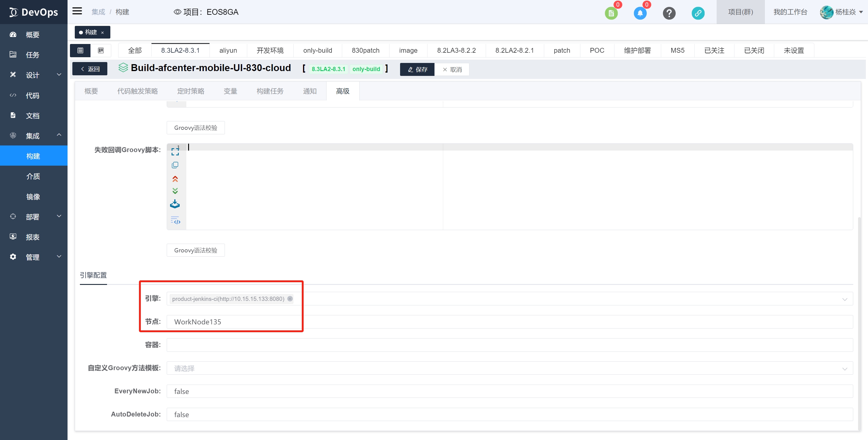The width and height of the screenshot is (868, 440).
Task: Click the fullscreen icon in script editor
Action: [x=175, y=151]
